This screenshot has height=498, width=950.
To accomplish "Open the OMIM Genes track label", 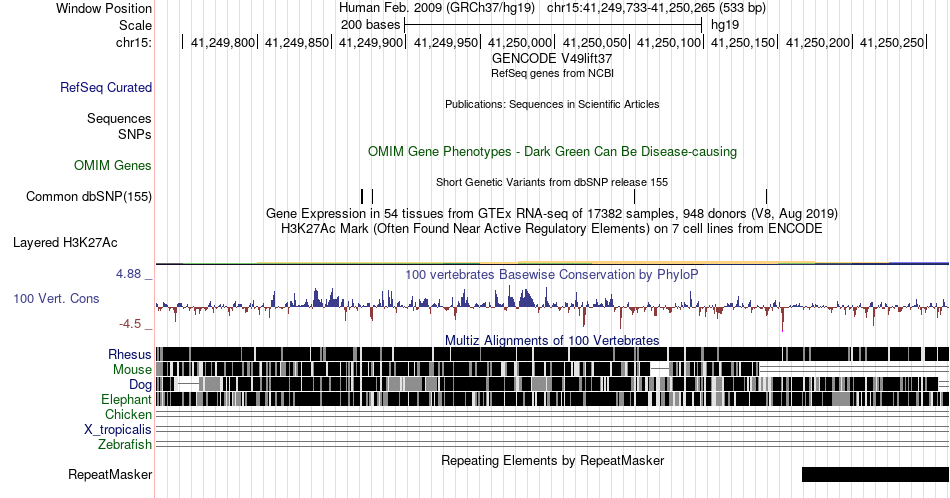I will (x=113, y=165).
